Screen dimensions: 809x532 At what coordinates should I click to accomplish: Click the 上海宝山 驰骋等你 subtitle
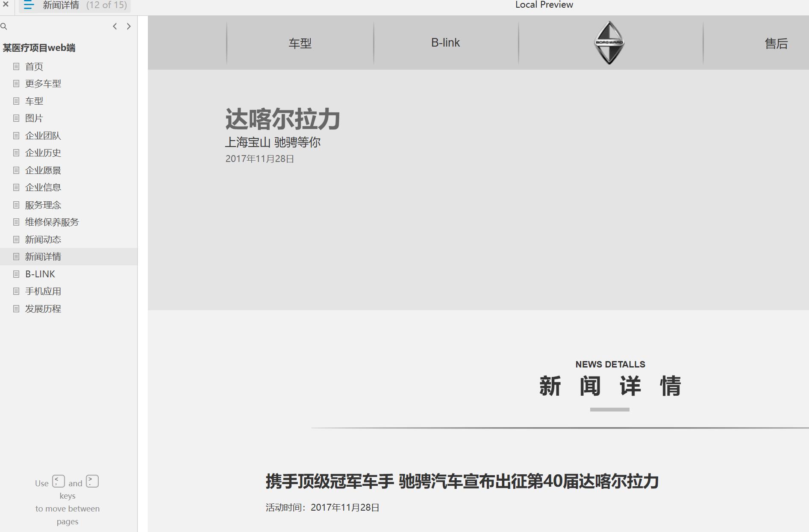click(273, 142)
